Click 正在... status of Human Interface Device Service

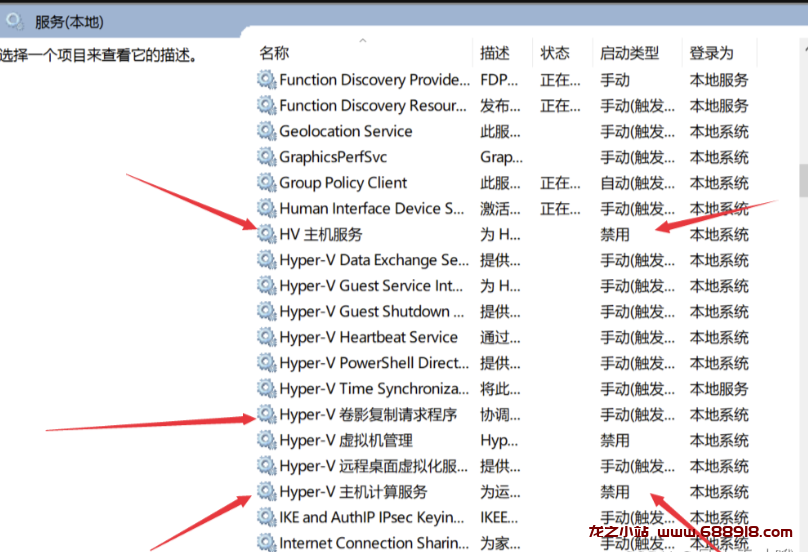tap(560, 209)
